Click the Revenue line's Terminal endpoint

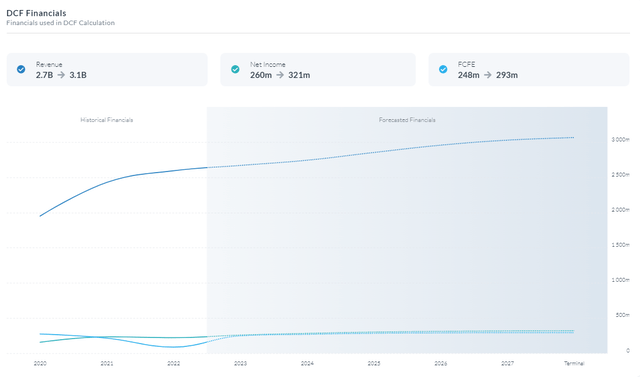pos(574,137)
